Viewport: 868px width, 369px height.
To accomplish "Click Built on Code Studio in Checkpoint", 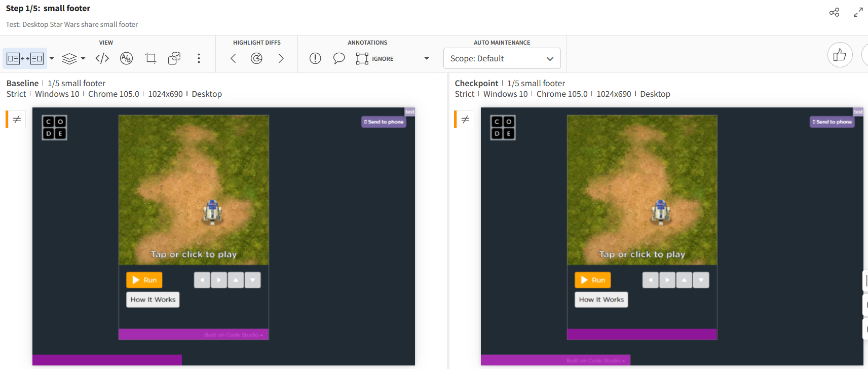I will click(596, 361).
